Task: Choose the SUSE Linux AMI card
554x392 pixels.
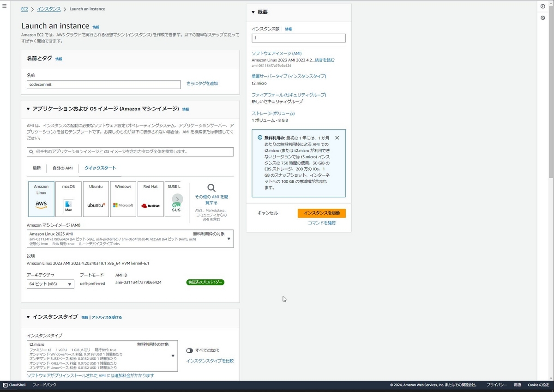Action: [x=175, y=199]
